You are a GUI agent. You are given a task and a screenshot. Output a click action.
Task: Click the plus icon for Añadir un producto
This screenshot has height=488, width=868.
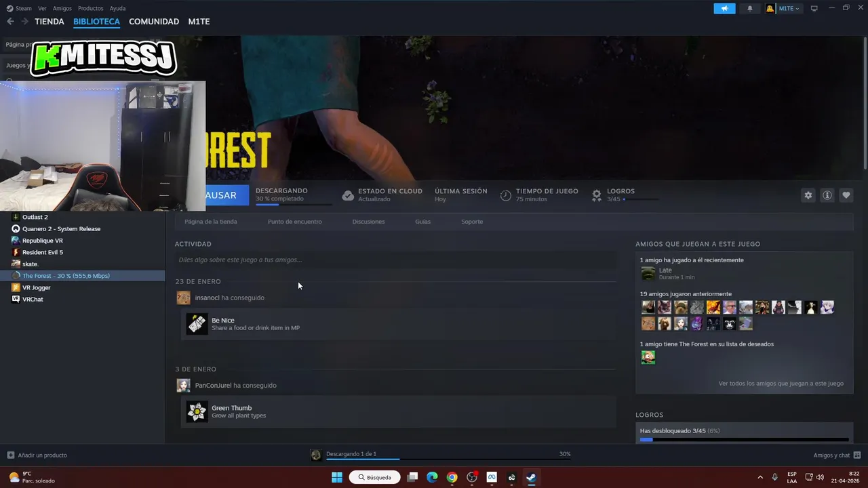coord(10,455)
